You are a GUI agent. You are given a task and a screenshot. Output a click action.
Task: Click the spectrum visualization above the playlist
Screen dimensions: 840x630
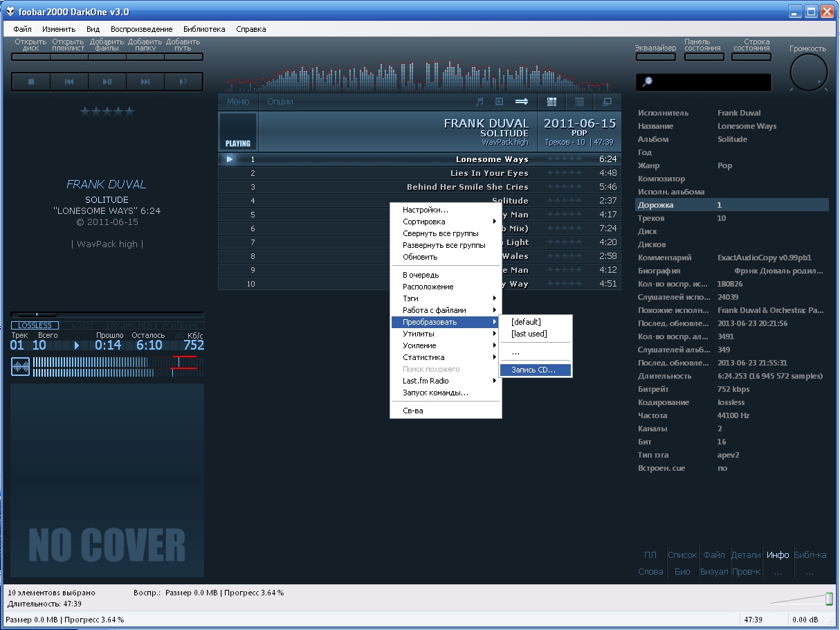pos(420,77)
